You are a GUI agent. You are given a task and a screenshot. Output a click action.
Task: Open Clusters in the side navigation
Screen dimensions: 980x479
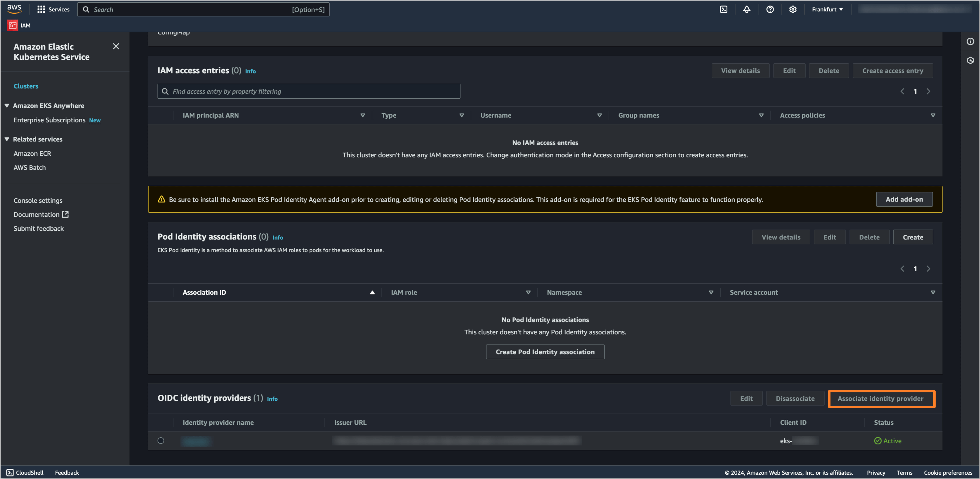(x=26, y=86)
